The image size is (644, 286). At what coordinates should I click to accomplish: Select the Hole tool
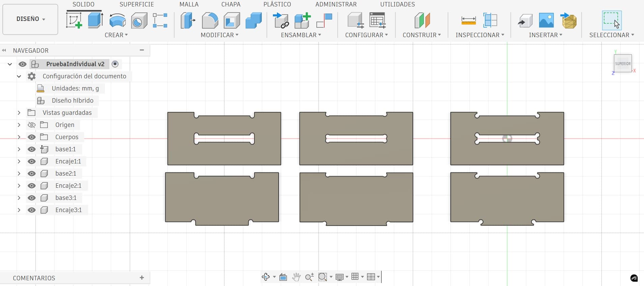[139, 20]
